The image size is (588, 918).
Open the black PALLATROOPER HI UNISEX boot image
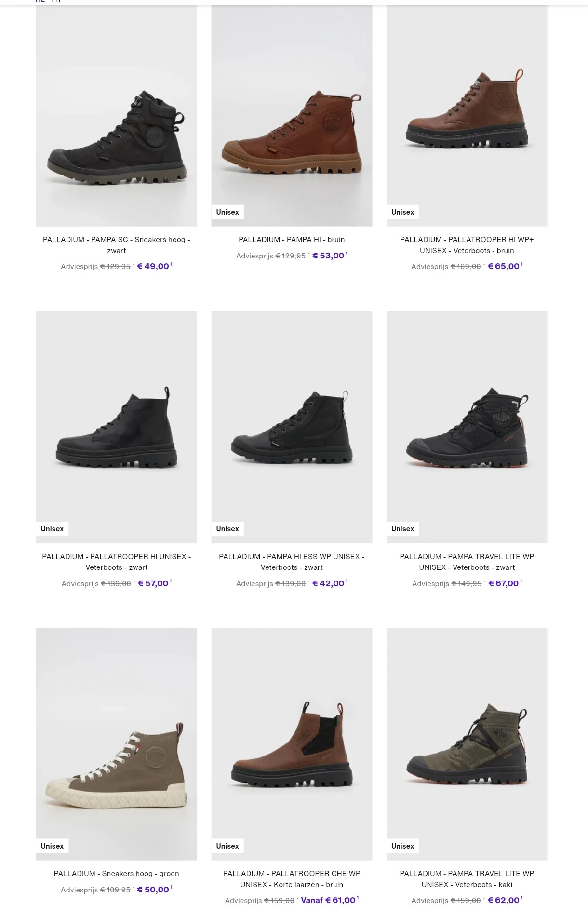pyautogui.click(x=116, y=429)
